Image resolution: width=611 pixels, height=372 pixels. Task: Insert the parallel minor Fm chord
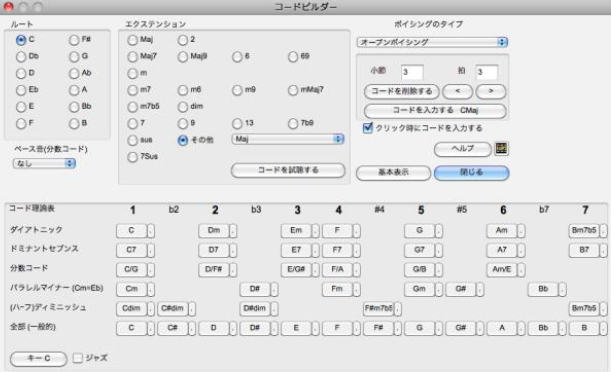pos(337,289)
